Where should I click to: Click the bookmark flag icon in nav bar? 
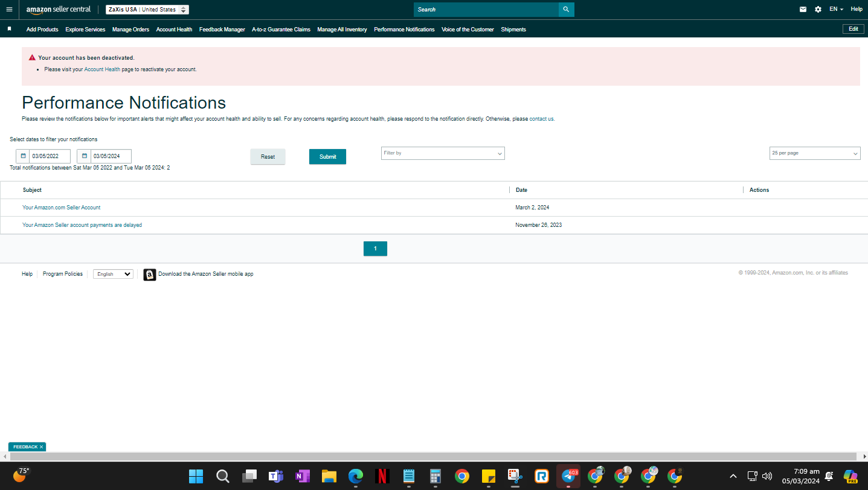pyautogui.click(x=9, y=29)
